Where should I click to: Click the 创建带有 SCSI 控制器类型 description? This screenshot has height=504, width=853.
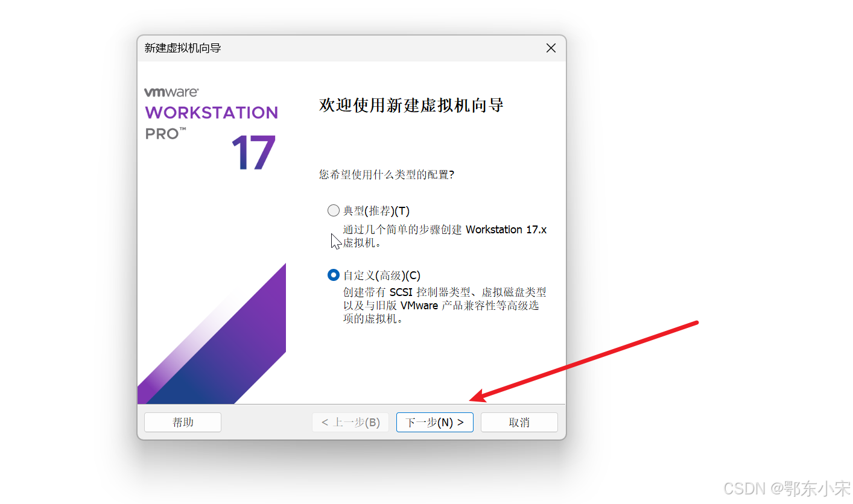point(445,306)
